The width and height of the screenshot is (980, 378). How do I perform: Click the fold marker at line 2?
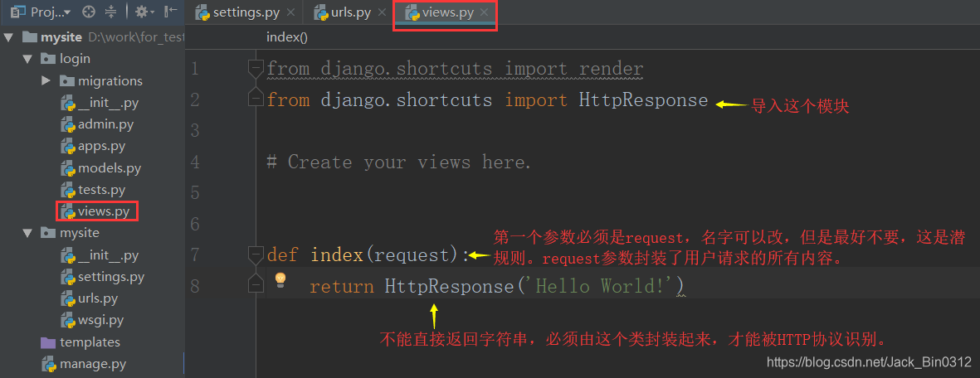(256, 98)
